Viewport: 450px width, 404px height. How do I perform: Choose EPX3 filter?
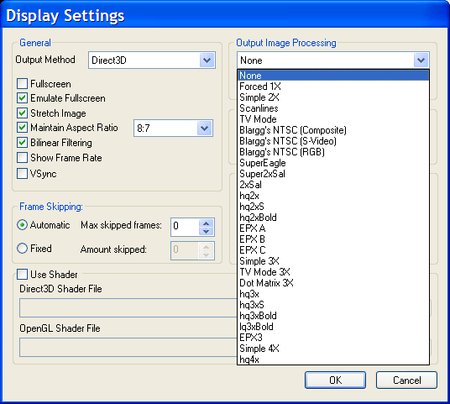pos(333,337)
